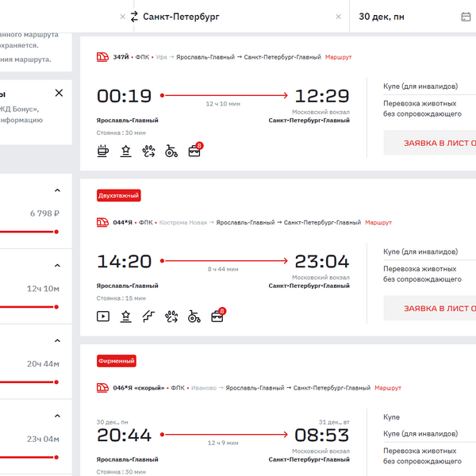Click the bonus star icon for train 044*Я

click(125, 317)
